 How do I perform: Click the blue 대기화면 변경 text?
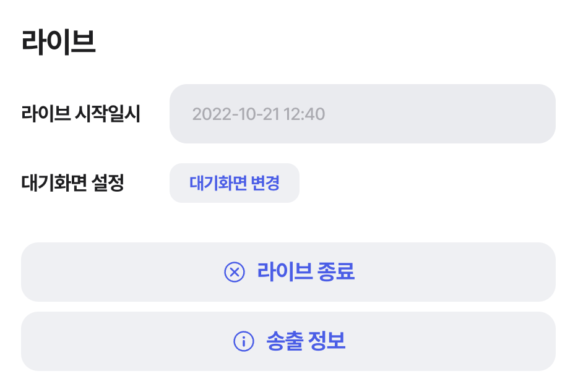pyautogui.click(x=234, y=183)
